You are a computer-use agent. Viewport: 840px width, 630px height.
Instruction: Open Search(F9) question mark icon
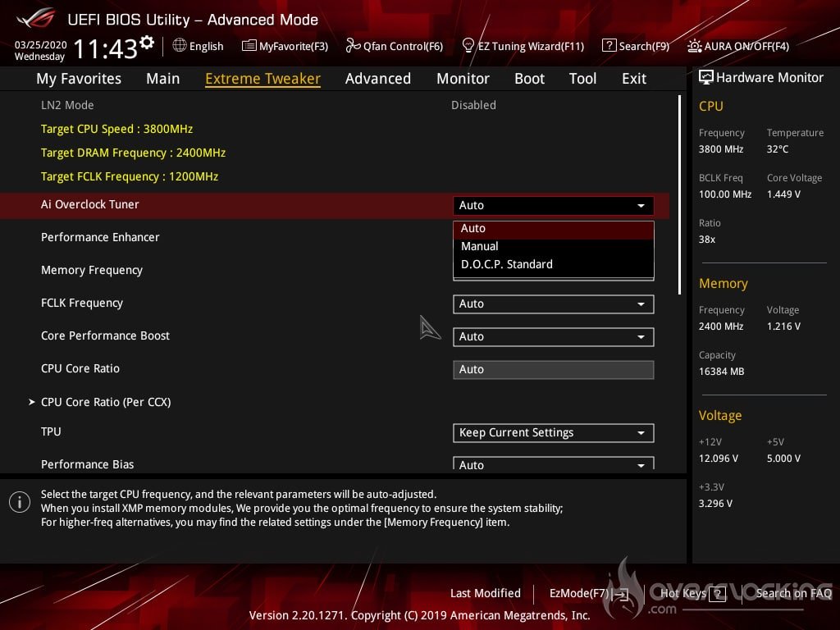point(609,46)
